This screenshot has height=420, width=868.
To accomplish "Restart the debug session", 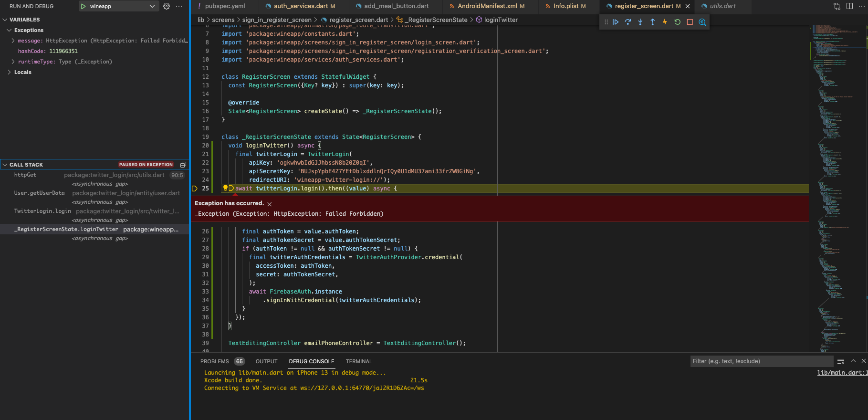I will [677, 22].
